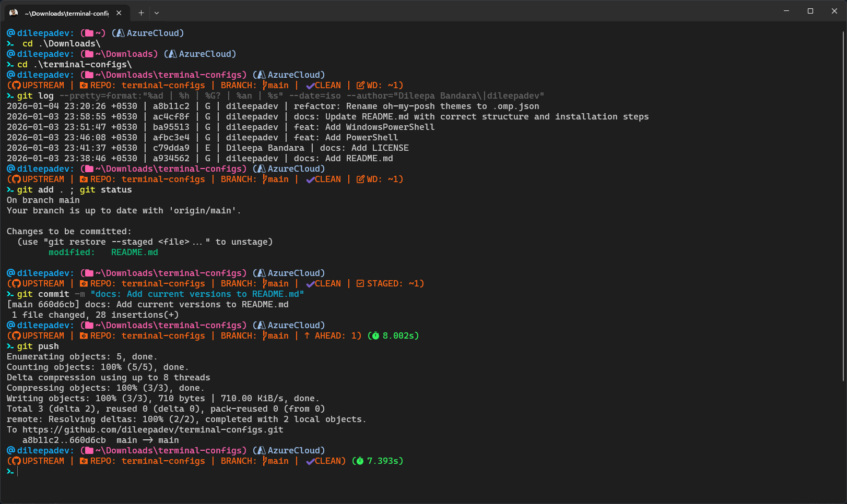Click the checkmark icon before CLEAN) in last prompt

[x=310, y=461]
